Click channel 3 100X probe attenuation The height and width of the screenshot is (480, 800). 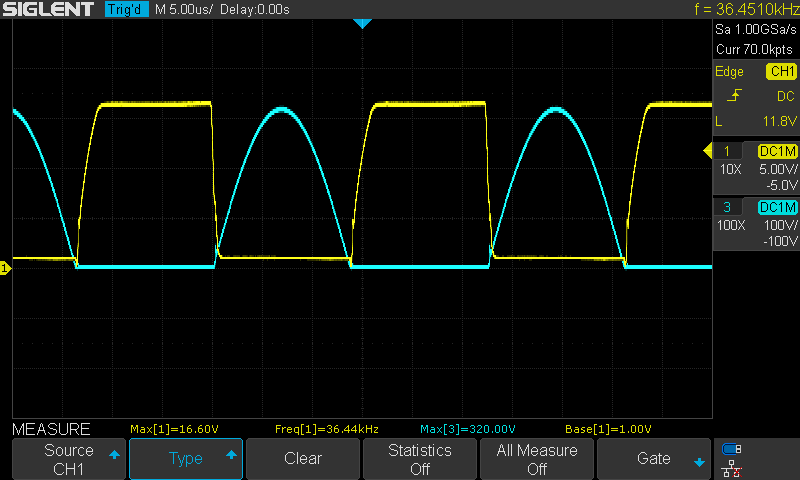[x=731, y=225]
